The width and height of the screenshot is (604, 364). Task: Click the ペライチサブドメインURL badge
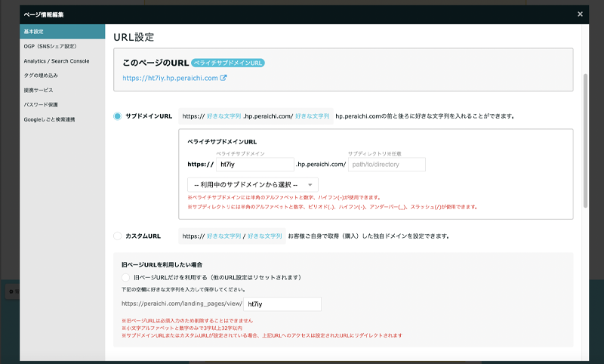(x=227, y=63)
